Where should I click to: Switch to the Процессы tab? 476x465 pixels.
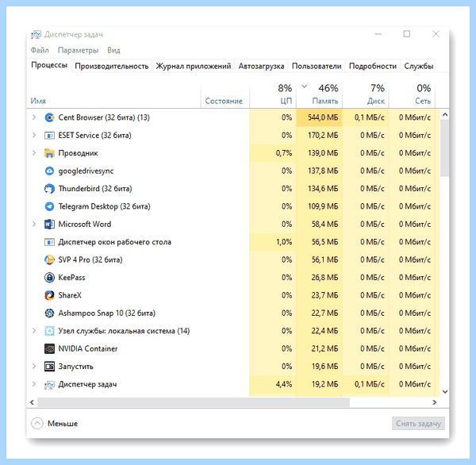(x=49, y=65)
